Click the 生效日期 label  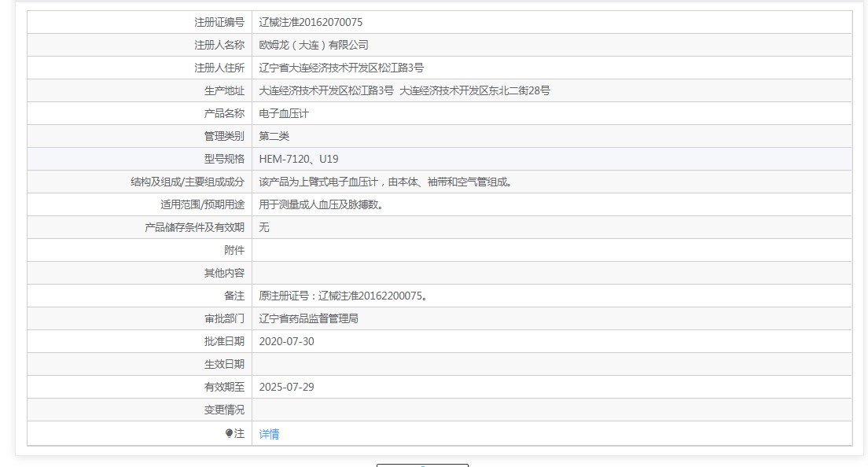click(x=224, y=364)
